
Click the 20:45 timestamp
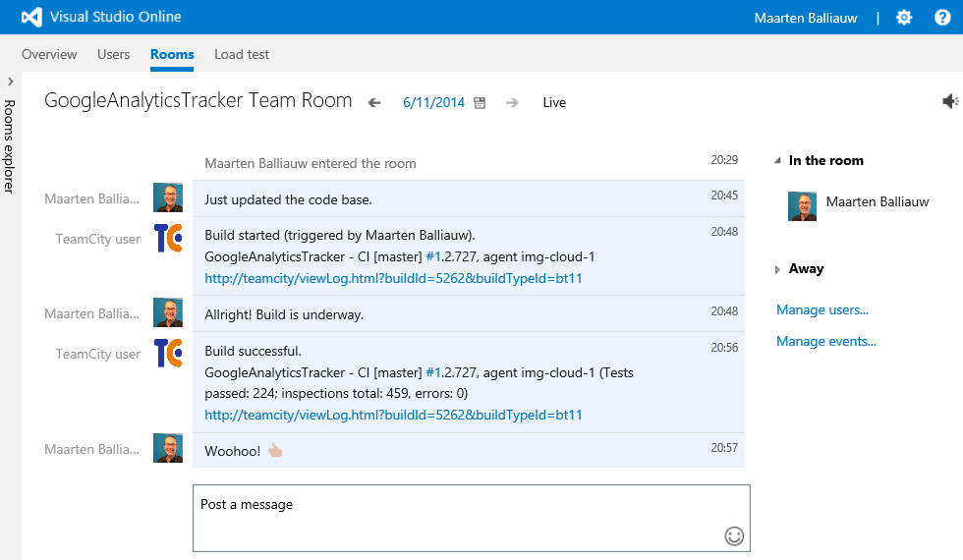[724, 196]
